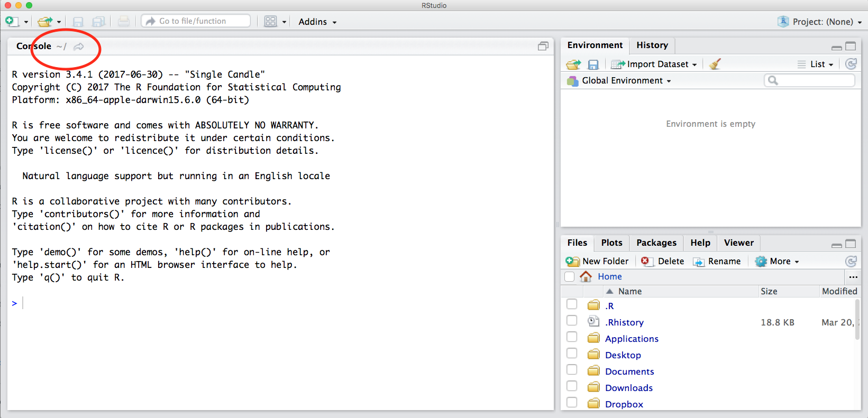Screen dimensions: 868x418
Task: Open the New File dropdown arrow
Action: 26,22
